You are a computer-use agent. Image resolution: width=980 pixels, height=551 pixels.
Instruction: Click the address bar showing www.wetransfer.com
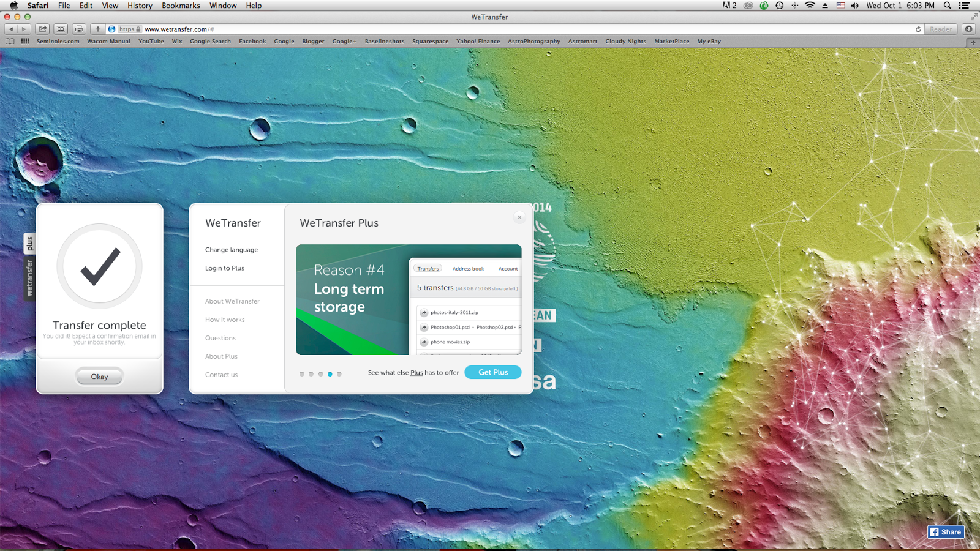pyautogui.click(x=514, y=29)
